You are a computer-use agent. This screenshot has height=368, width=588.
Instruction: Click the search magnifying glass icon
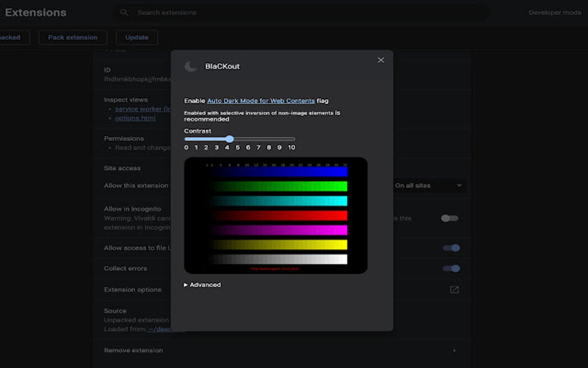tap(123, 12)
